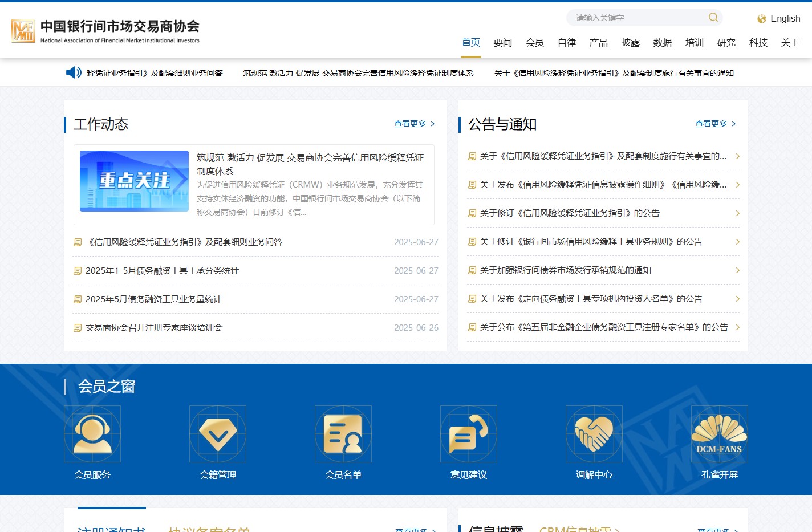Screen dimensions: 812x532
Task: Click the search magnifier icon
Action: click(713, 18)
